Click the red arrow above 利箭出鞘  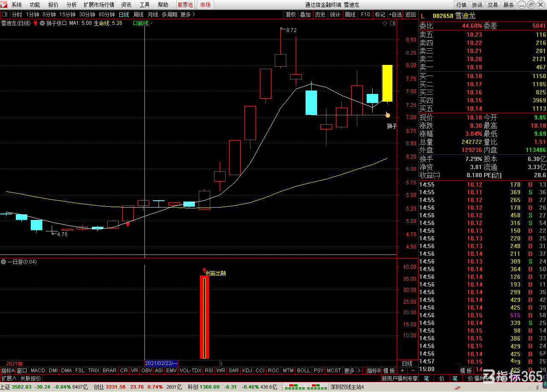(204, 270)
